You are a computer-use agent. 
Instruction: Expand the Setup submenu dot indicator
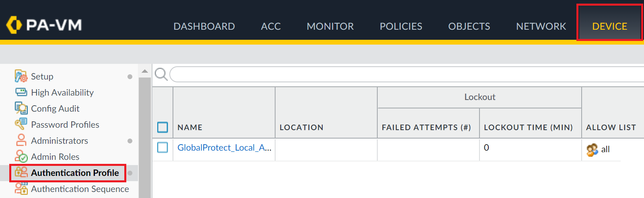pos(130,77)
